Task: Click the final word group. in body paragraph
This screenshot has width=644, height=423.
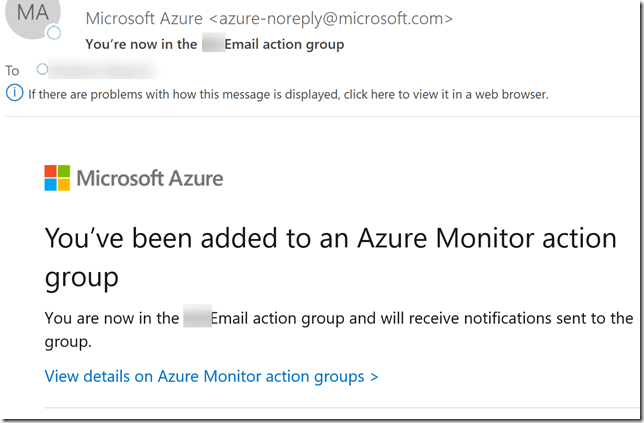Action: (x=68, y=341)
